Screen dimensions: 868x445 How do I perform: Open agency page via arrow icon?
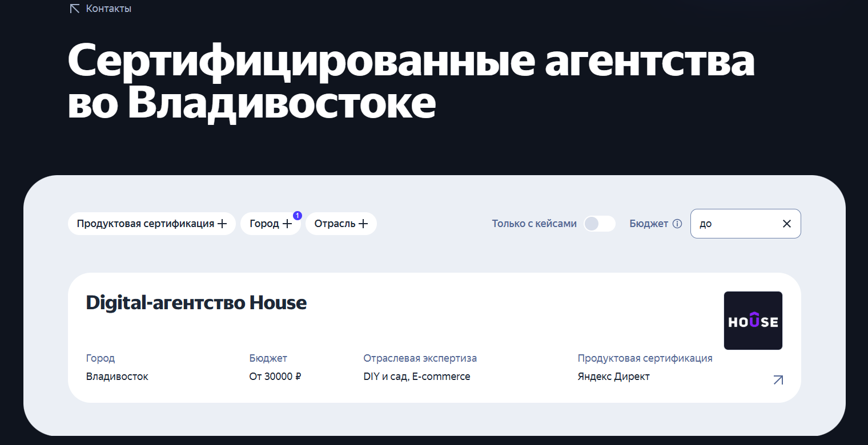(x=778, y=380)
